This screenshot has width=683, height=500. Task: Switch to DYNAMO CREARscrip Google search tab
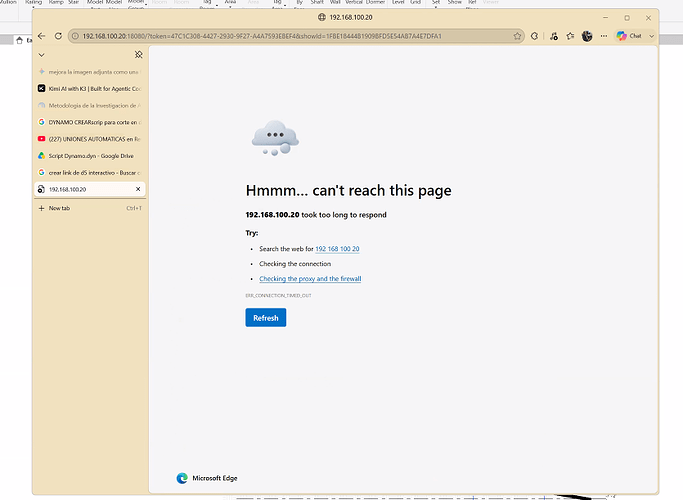[89, 122]
